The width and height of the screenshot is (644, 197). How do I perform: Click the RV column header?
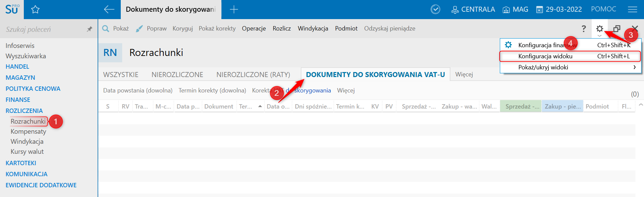click(x=125, y=107)
